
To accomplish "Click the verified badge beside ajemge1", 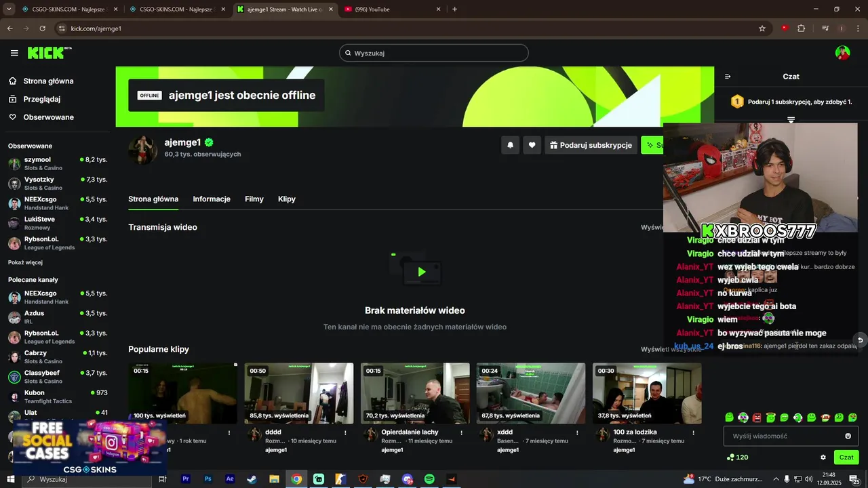I will 209,142.
